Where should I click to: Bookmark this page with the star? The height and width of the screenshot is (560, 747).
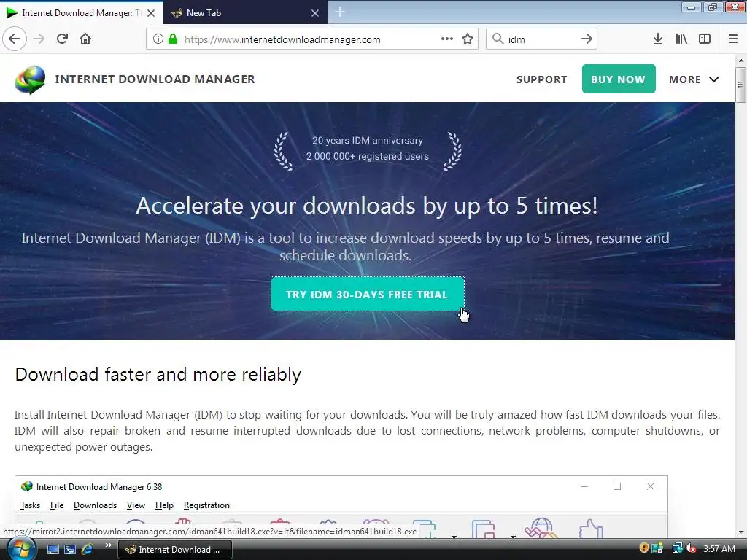point(468,39)
